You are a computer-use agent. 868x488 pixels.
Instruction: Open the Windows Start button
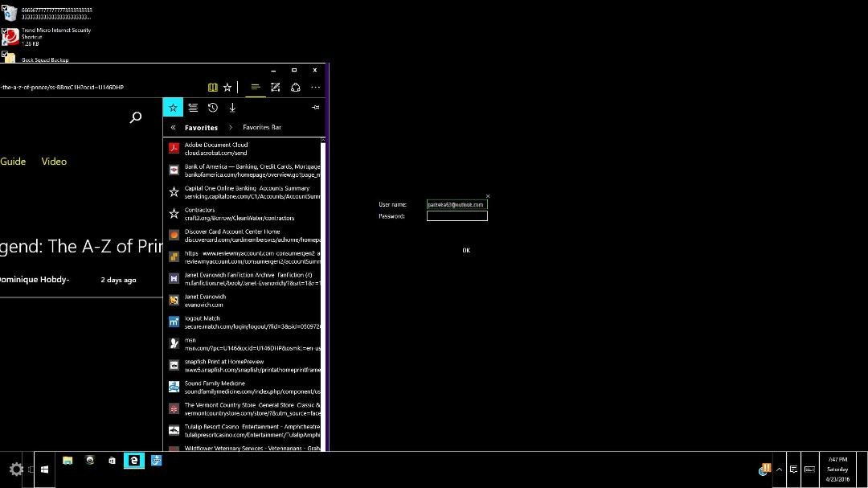[45, 470]
